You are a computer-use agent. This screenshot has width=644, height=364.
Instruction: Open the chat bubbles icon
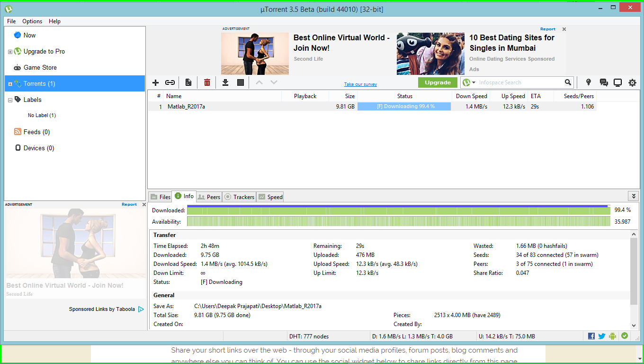(x=604, y=82)
